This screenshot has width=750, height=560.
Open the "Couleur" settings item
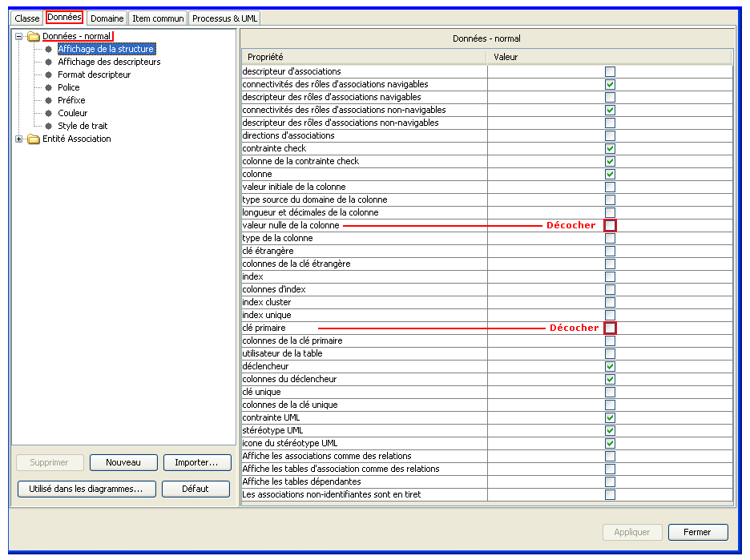74,113
